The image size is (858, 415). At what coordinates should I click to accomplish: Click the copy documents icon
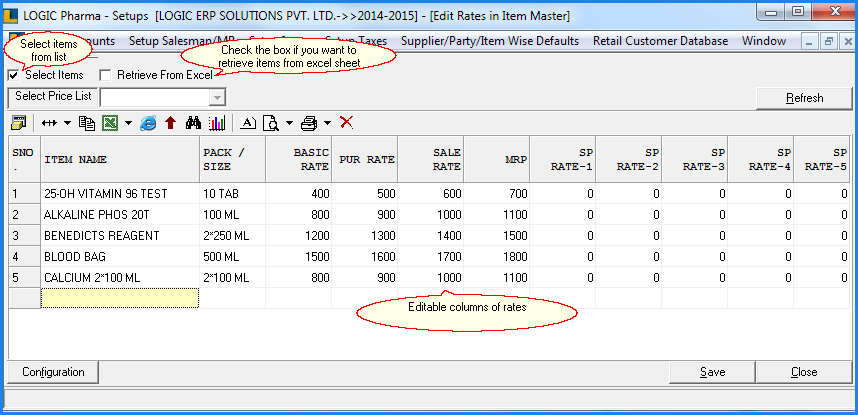86,123
